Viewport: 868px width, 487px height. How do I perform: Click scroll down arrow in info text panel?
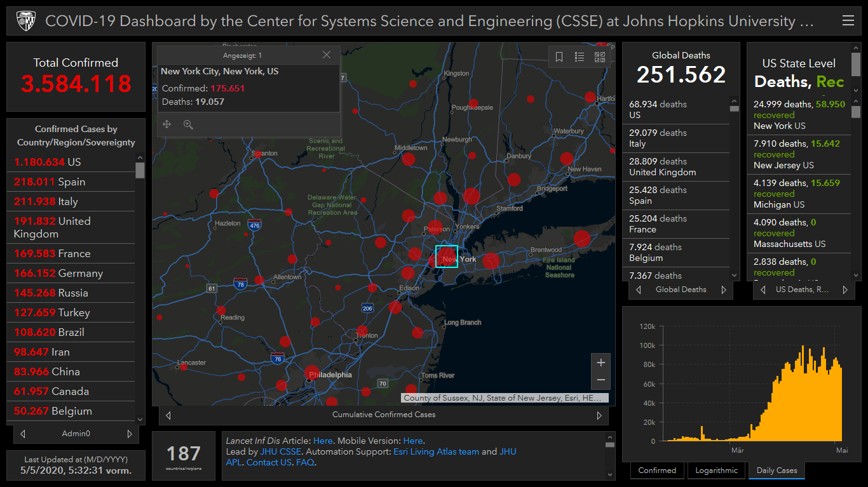click(611, 474)
